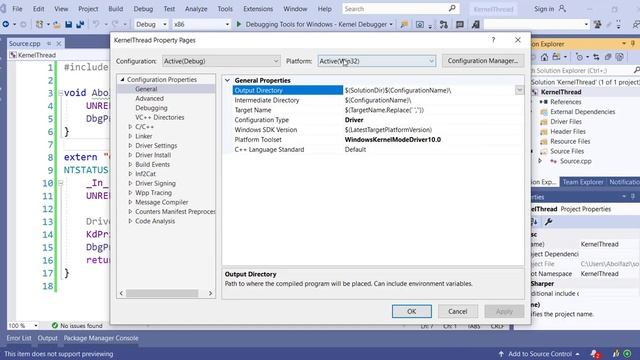Click the comment selection toolbar icon
The height and width of the screenshot is (360, 640).
point(460,24)
